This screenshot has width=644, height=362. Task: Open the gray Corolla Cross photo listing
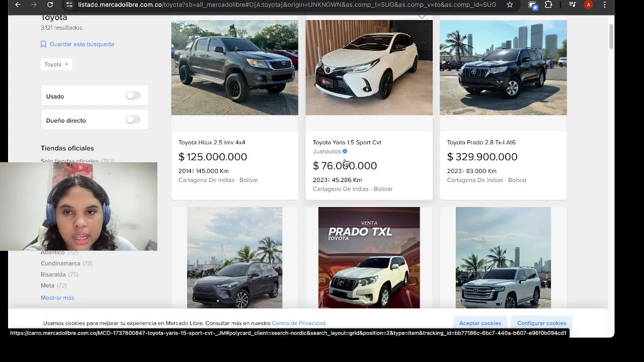(234, 257)
